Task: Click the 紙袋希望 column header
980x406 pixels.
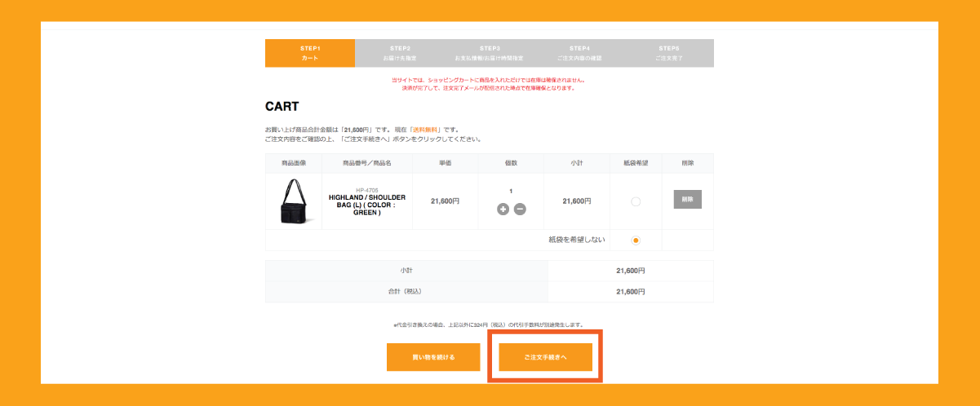Action: [x=636, y=163]
